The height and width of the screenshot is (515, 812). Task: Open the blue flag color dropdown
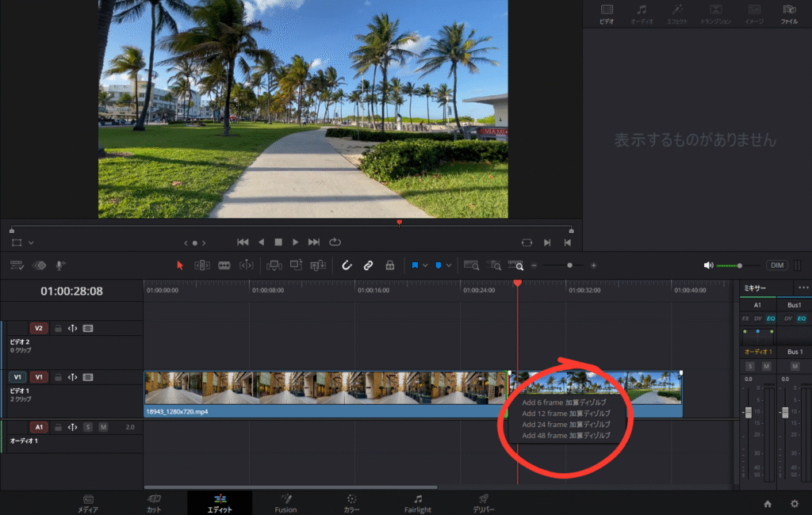point(426,265)
